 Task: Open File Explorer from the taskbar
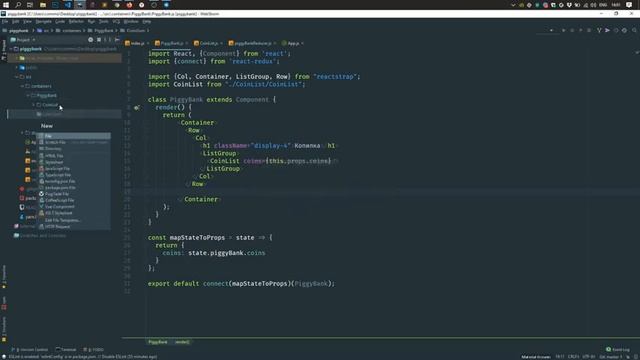point(42,5)
